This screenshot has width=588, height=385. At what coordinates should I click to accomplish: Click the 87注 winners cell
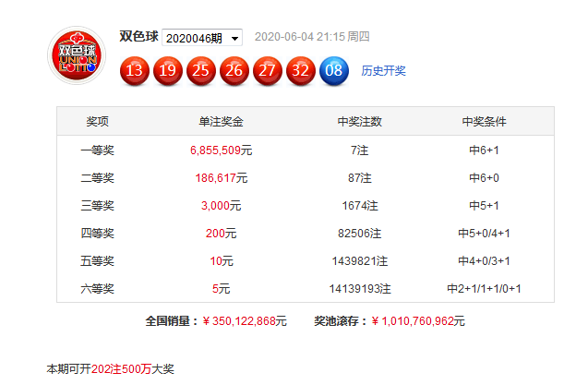click(359, 178)
